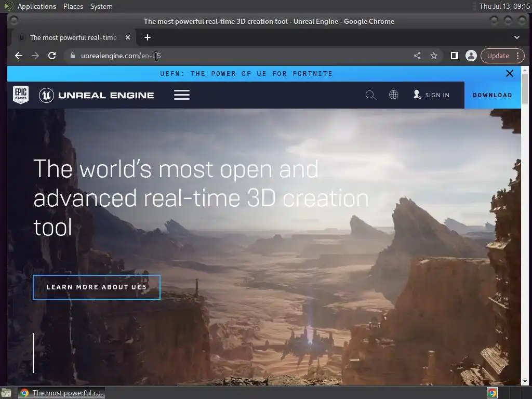Select the Unreal Engine browser tab
The height and width of the screenshot is (399, 532).
pos(73,37)
